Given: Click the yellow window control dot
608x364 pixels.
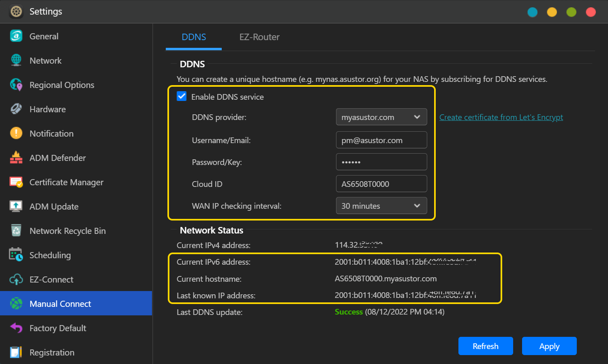Looking at the screenshot, I should click(552, 12).
